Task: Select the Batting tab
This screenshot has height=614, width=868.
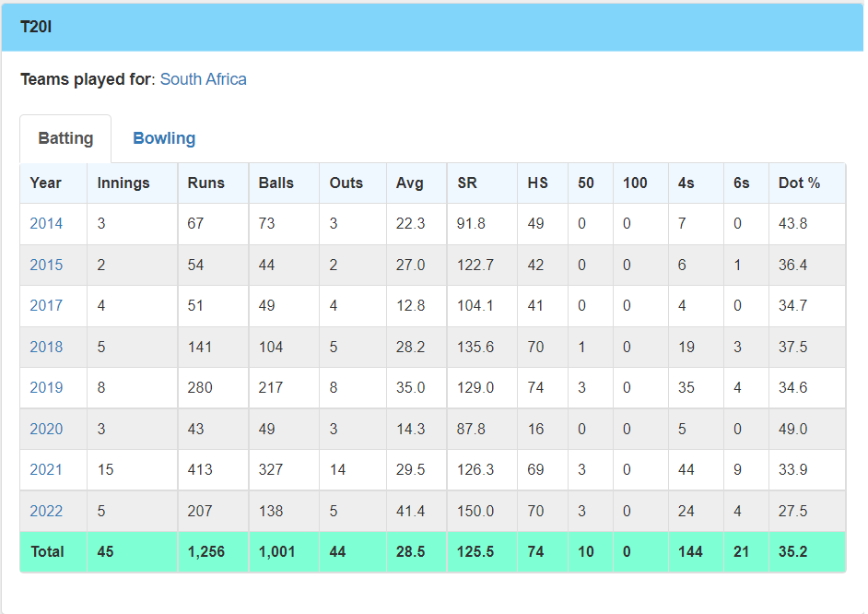Action: pyautogui.click(x=65, y=138)
